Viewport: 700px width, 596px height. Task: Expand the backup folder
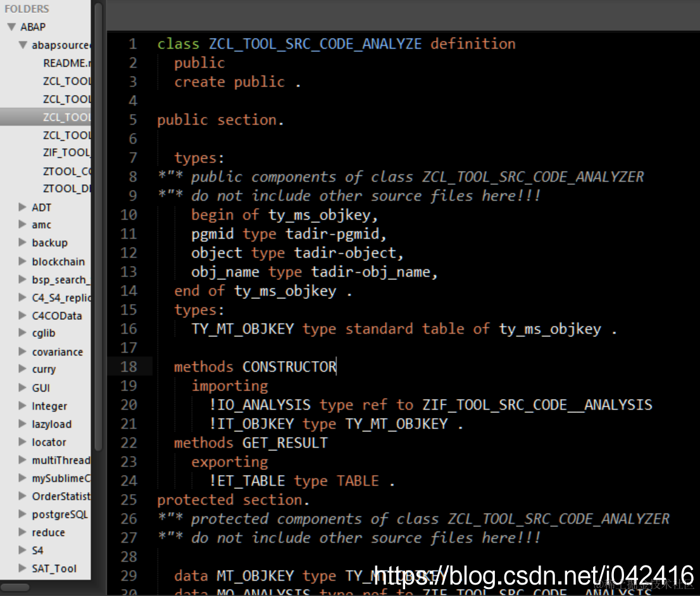(x=22, y=243)
